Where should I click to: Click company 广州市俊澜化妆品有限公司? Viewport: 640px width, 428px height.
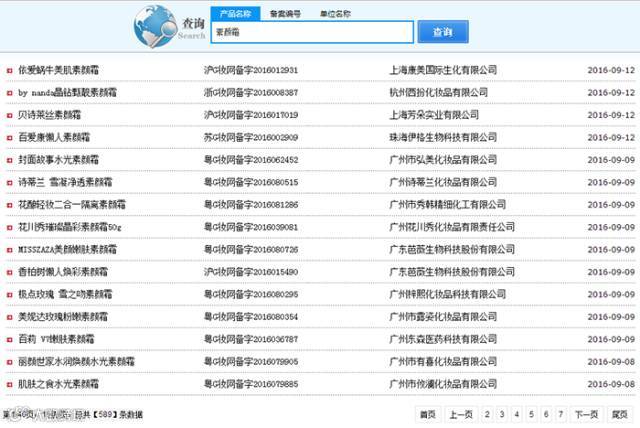443,384
